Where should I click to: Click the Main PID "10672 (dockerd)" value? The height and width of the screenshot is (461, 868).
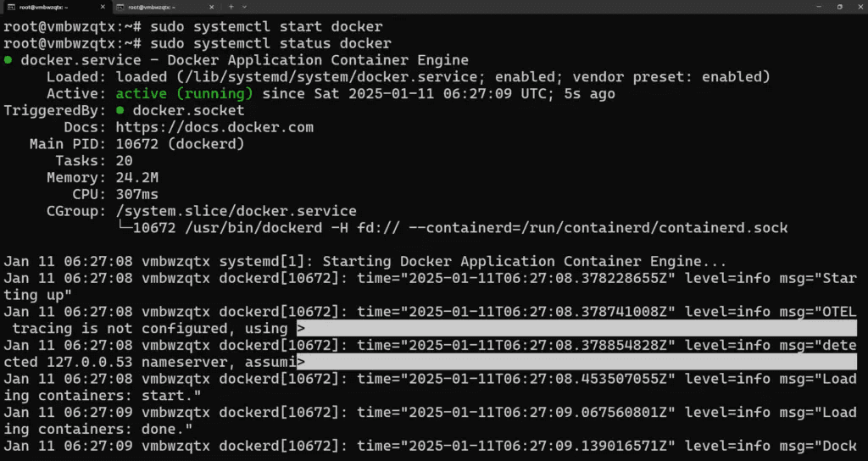180,144
